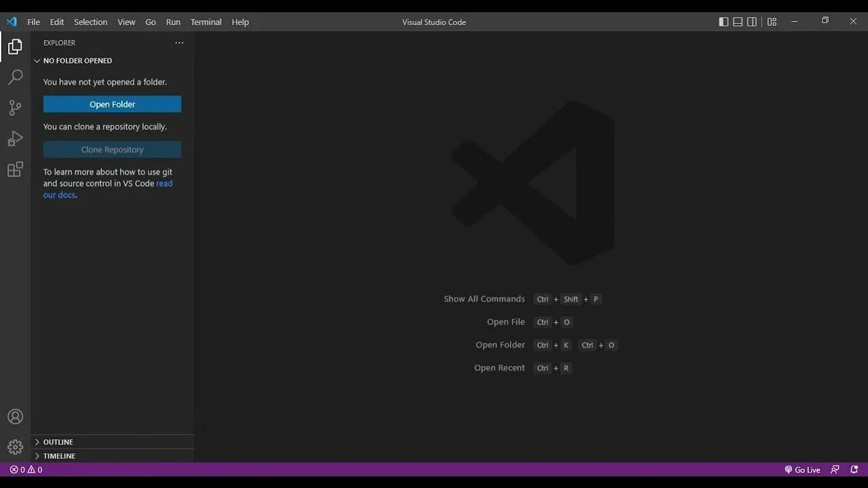Click the Open Folder button
Viewport: 868px width, 488px height.
112,104
